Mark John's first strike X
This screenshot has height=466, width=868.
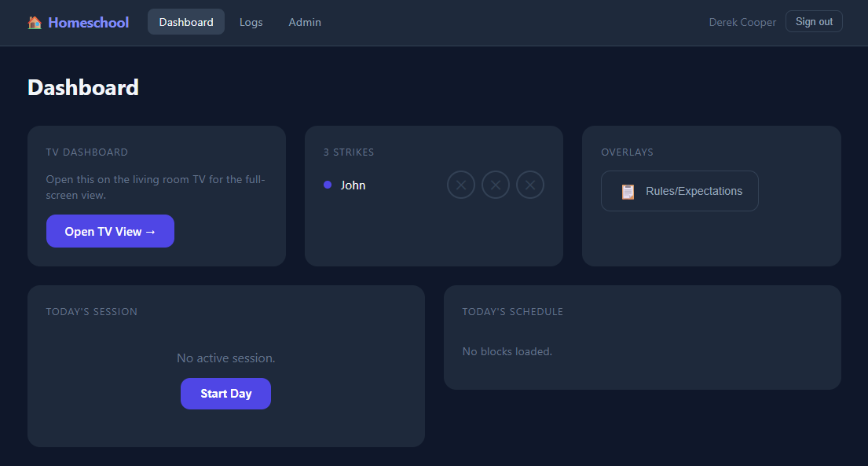tap(461, 185)
